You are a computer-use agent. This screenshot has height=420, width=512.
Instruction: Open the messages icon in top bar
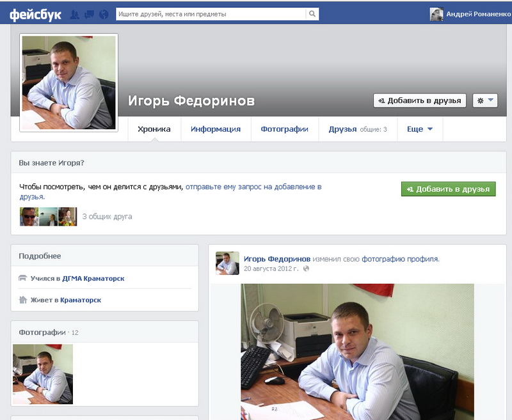coord(89,14)
